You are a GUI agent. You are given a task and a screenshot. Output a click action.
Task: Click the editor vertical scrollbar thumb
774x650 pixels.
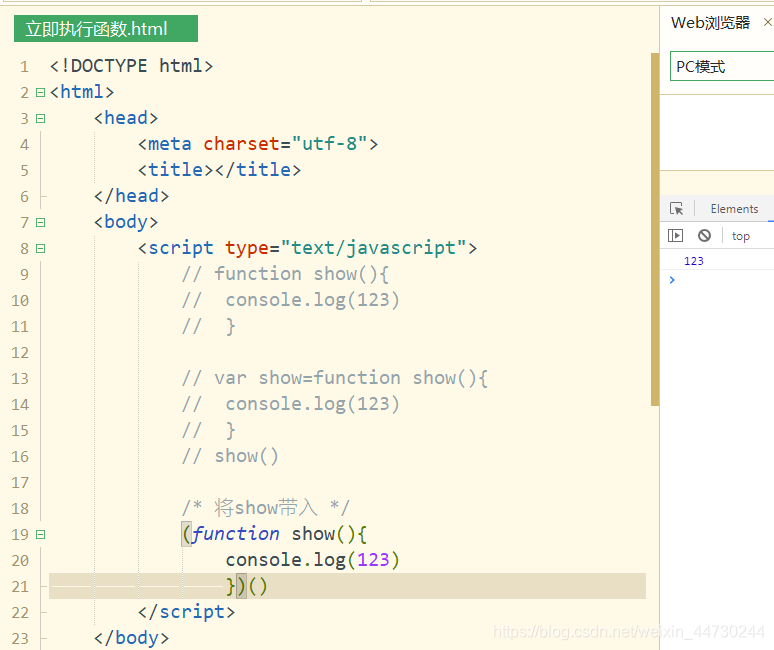pos(655,229)
